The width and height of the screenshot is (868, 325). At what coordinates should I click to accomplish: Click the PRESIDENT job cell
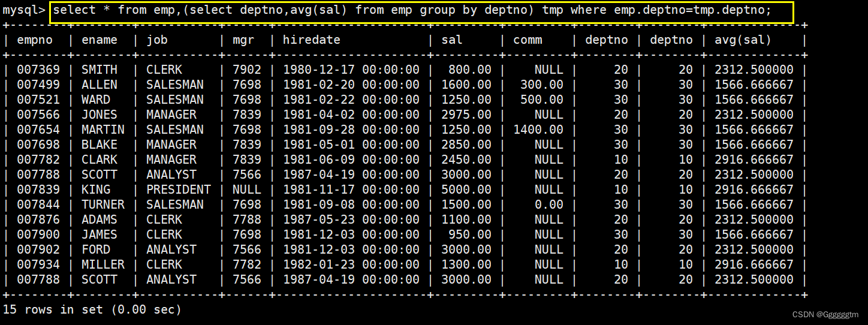point(179,189)
